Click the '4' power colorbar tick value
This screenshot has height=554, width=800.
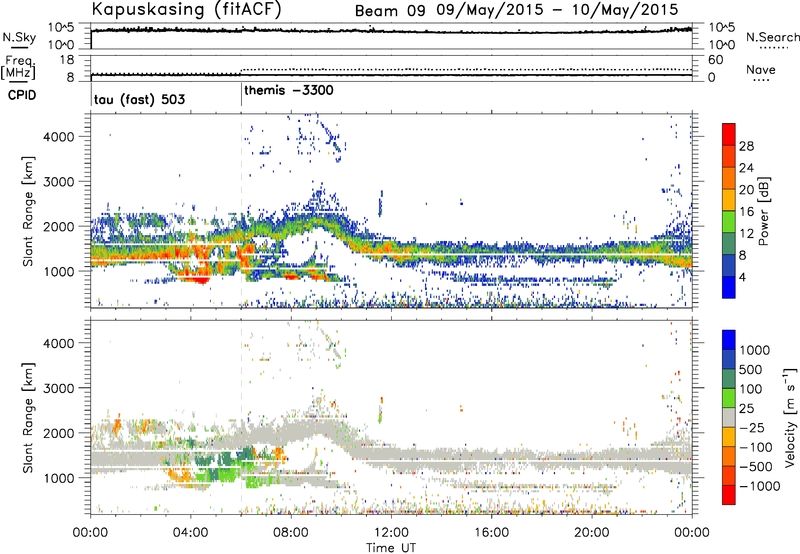coord(742,277)
